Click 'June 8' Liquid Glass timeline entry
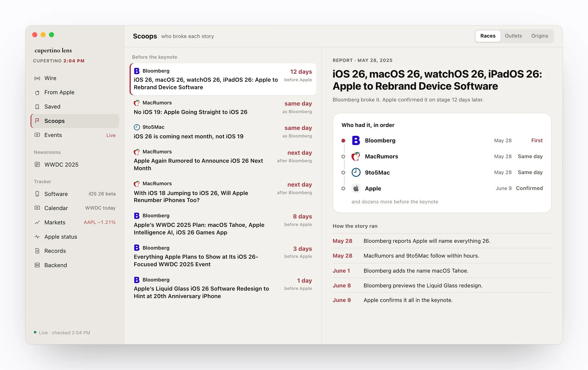This screenshot has width=588, height=370. pos(442,285)
